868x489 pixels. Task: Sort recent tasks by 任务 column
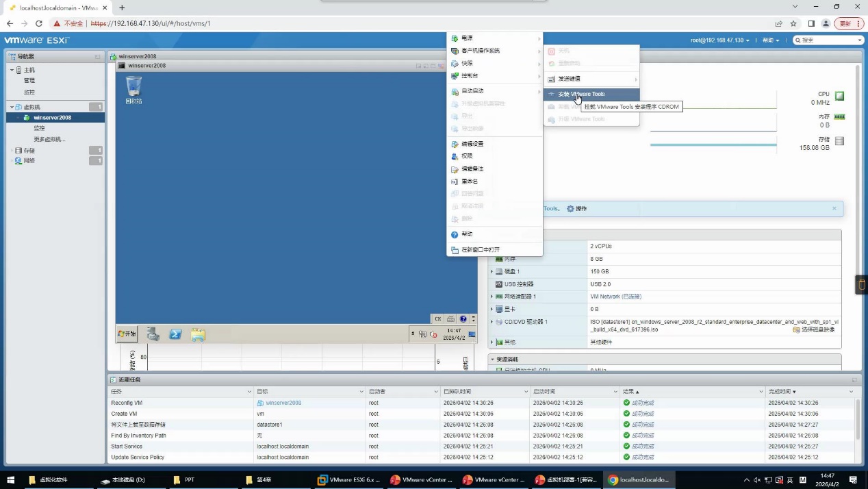click(x=180, y=391)
